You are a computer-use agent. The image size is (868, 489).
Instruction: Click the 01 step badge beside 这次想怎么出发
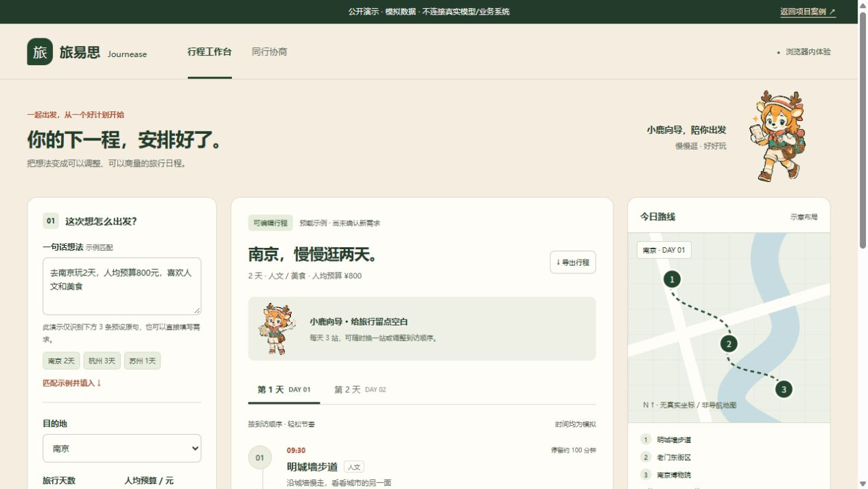pos(51,221)
